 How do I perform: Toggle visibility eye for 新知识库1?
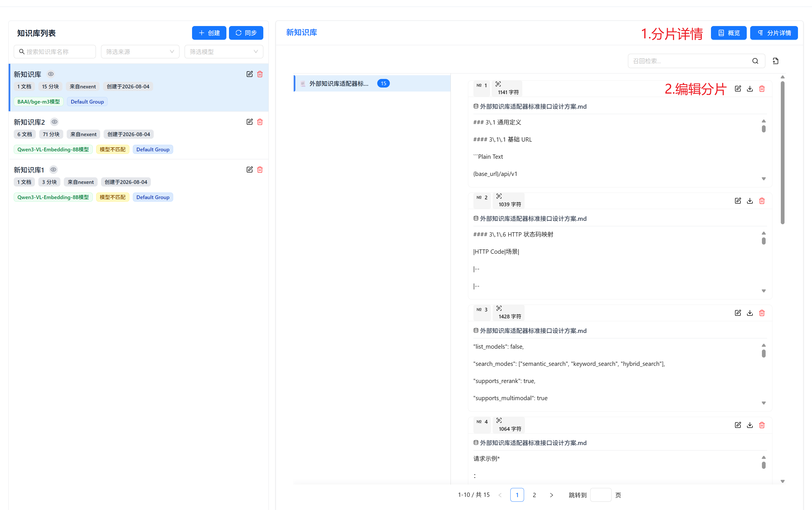coord(53,170)
